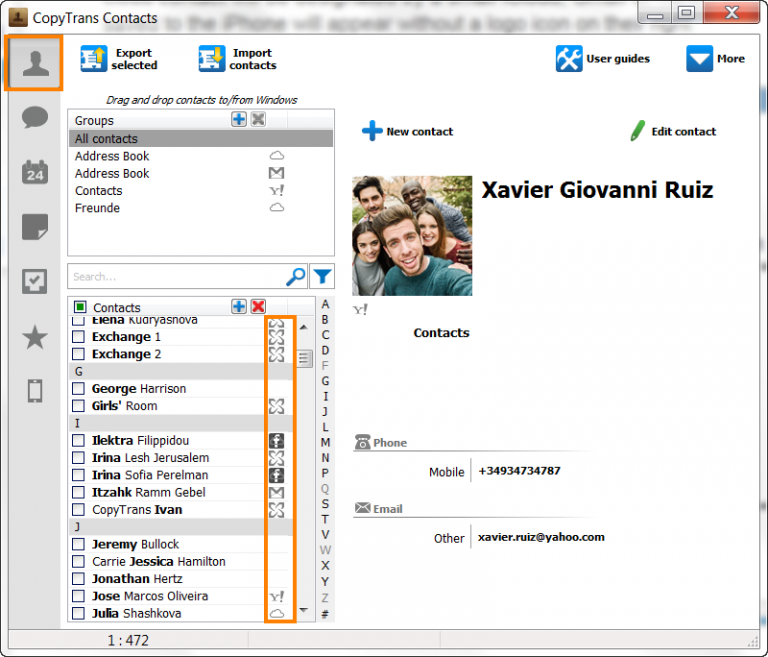Open the Calendar sidebar icon
Image resolution: width=768 pixels, height=657 pixels.
[35, 172]
